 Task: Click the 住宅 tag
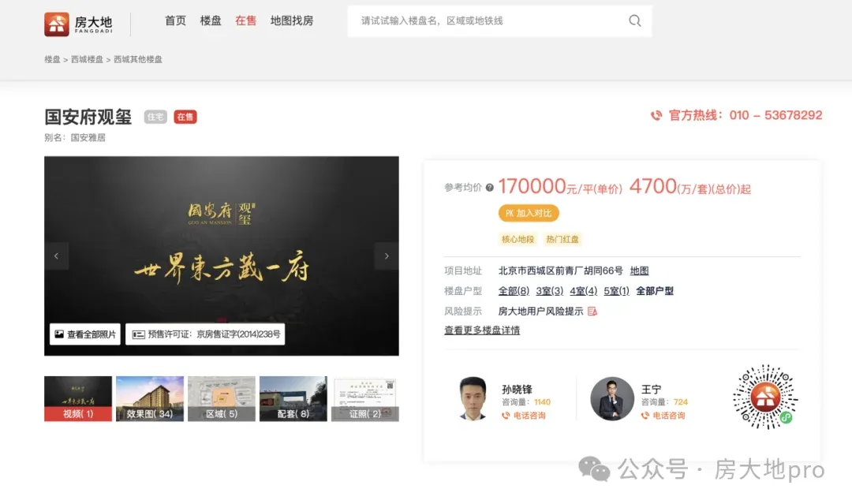[x=155, y=117]
